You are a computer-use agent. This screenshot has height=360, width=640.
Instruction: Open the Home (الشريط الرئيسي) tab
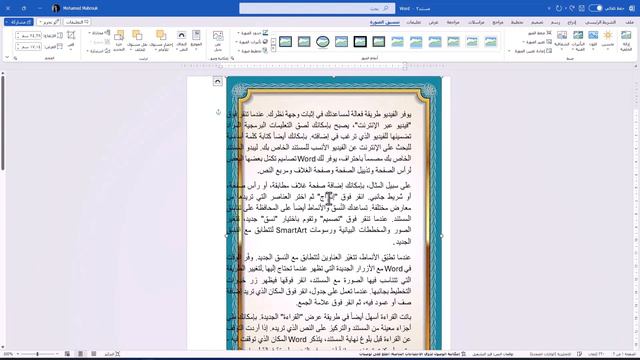tap(600, 22)
